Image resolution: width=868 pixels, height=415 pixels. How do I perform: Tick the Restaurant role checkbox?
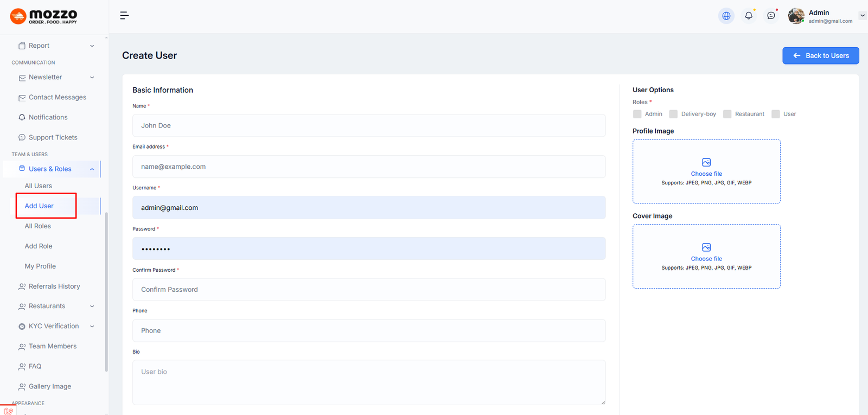[x=727, y=114]
